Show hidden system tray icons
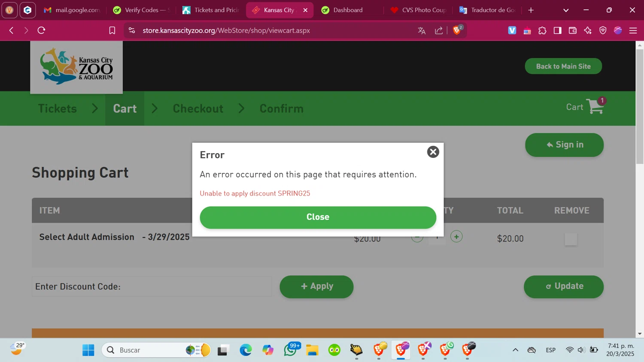This screenshot has height=362, width=644. (515, 350)
